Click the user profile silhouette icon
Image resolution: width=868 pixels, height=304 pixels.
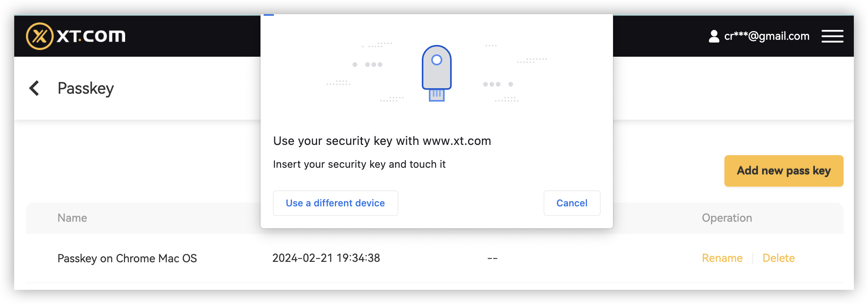coord(714,36)
